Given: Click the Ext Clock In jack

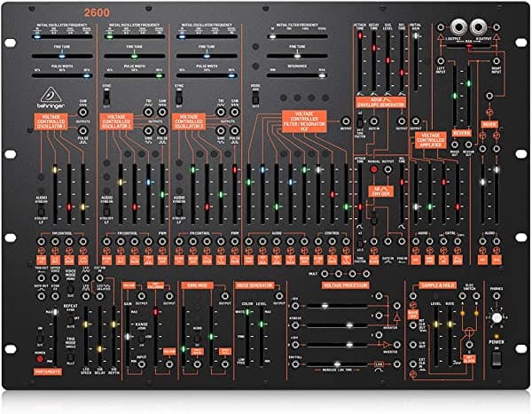Looking at the screenshot, I should pyautogui.click(x=412, y=364).
